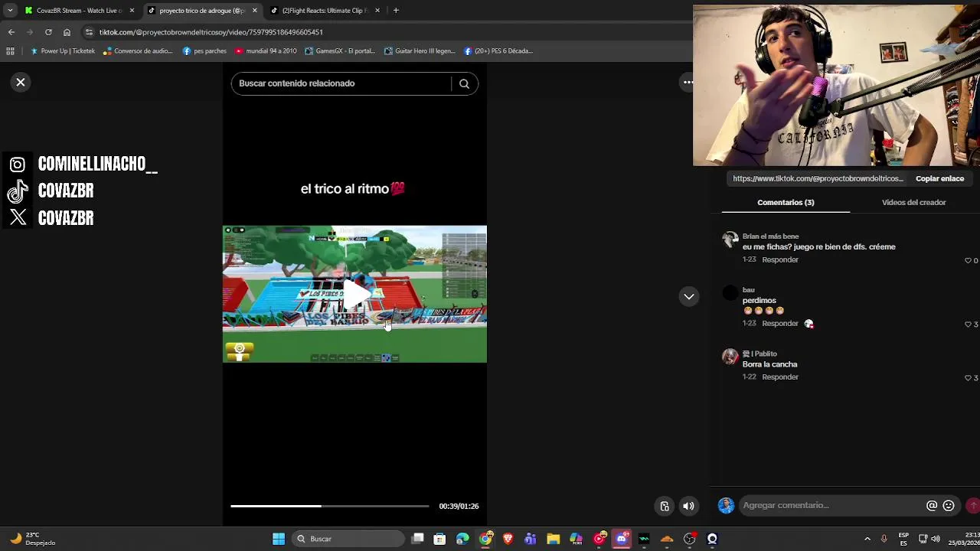
Task: Open GamesGX bookmark
Action: tap(340, 51)
